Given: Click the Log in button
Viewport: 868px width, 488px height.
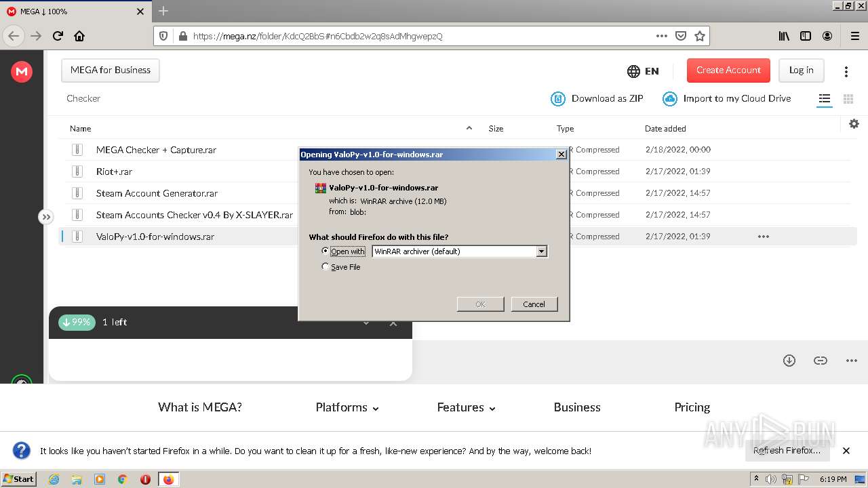Looking at the screenshot, I should pyautogui.click(x=801, y=70).
